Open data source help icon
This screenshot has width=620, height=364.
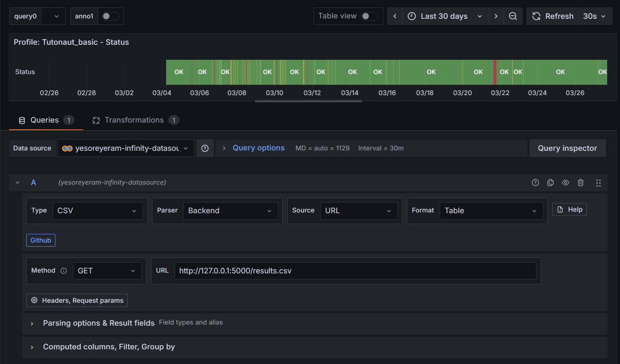pos(205,148)
